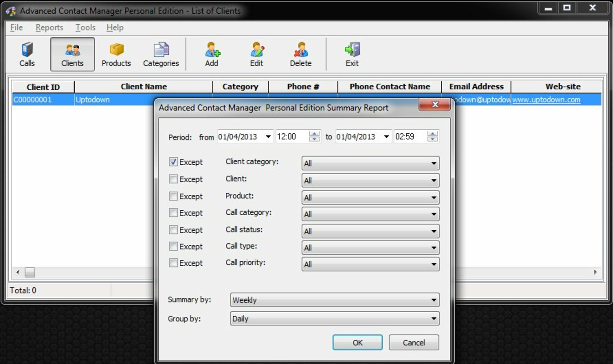The width and height of the screenshot is (613, 364).
Task: Select the C00000001 client ID cell
Action: coord(43,100)
